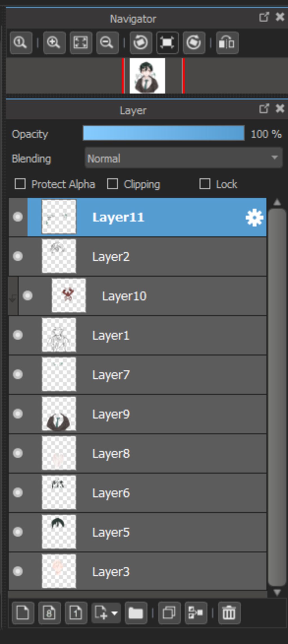The width and height of the screenshot is (288, 644).
Task: Delete the layer with the trash icon
Action: pos(229,613)
